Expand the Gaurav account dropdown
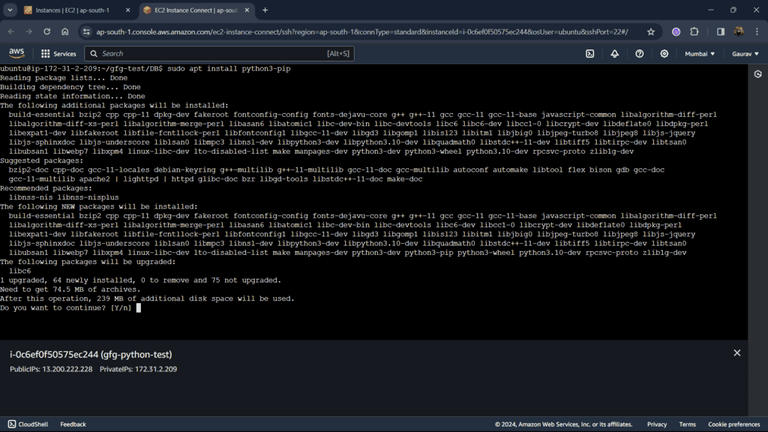This screenshot has height=432, width=768. [745, 54]
